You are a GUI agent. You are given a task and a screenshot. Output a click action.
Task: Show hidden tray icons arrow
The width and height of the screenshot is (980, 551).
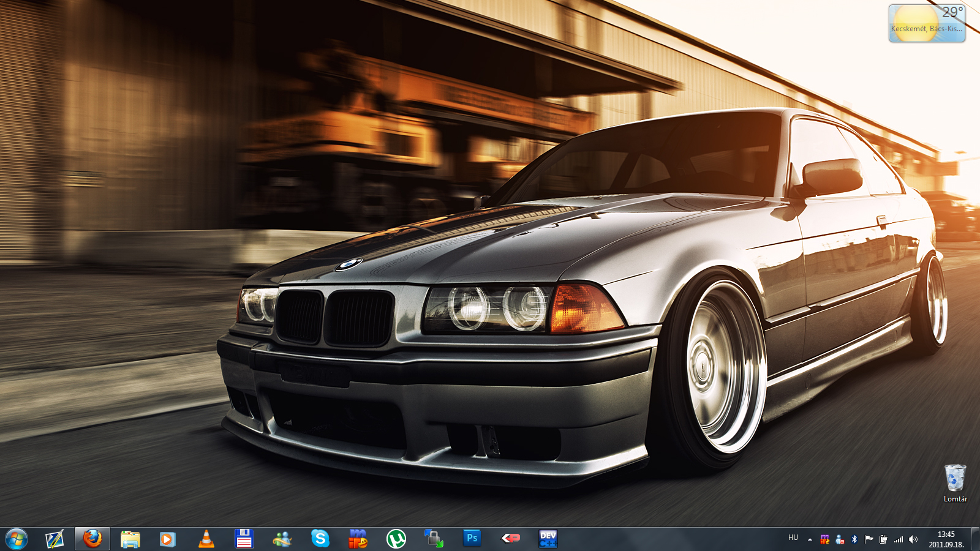[x=810, y=539]
